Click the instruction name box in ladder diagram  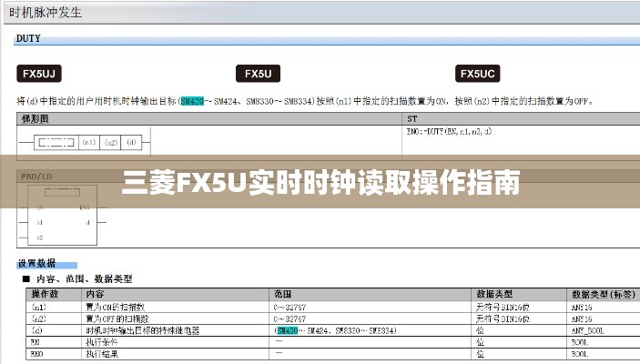pyautogui.click(x=56, y=143)
